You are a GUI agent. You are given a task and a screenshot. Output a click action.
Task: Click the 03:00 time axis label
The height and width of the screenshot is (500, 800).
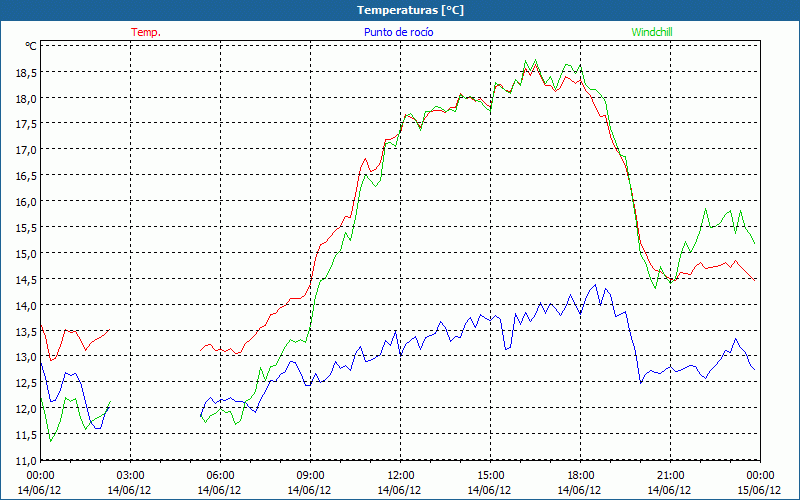131,476
